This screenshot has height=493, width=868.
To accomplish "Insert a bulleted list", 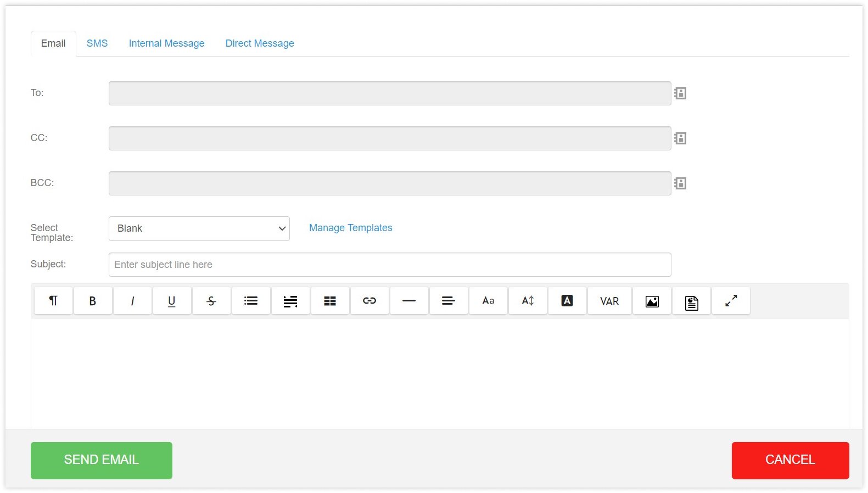I will click(x=251, y=301).
